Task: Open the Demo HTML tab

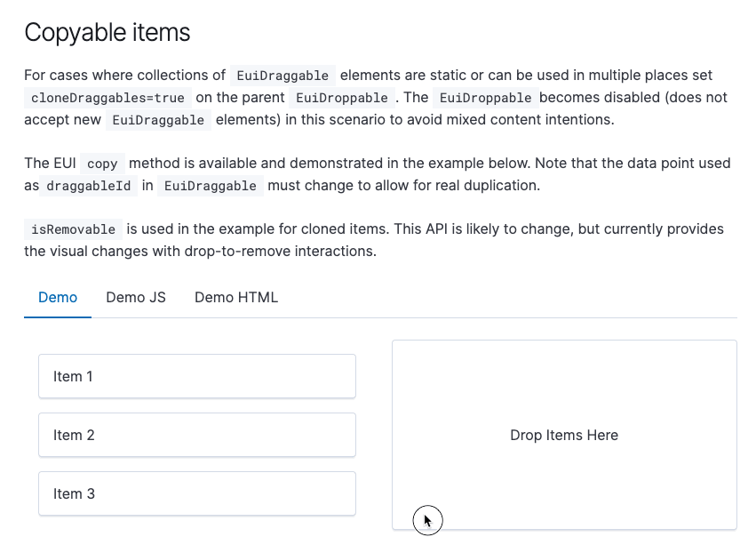Action: [x=236, y=298]
